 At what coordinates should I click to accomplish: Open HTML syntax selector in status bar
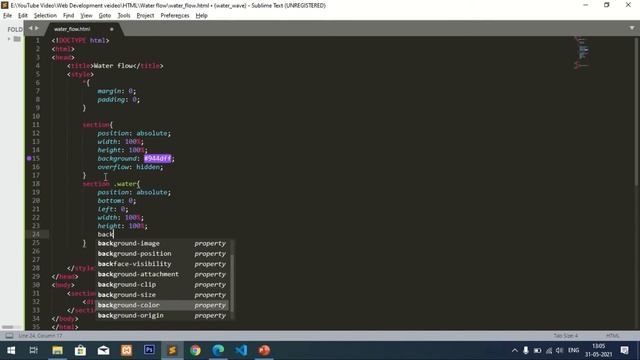(613, 336)
